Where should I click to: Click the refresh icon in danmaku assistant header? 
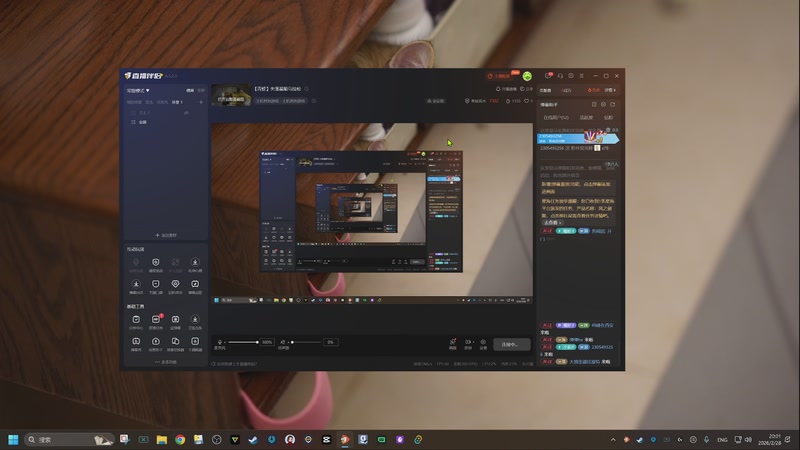(x=613, y=105)
